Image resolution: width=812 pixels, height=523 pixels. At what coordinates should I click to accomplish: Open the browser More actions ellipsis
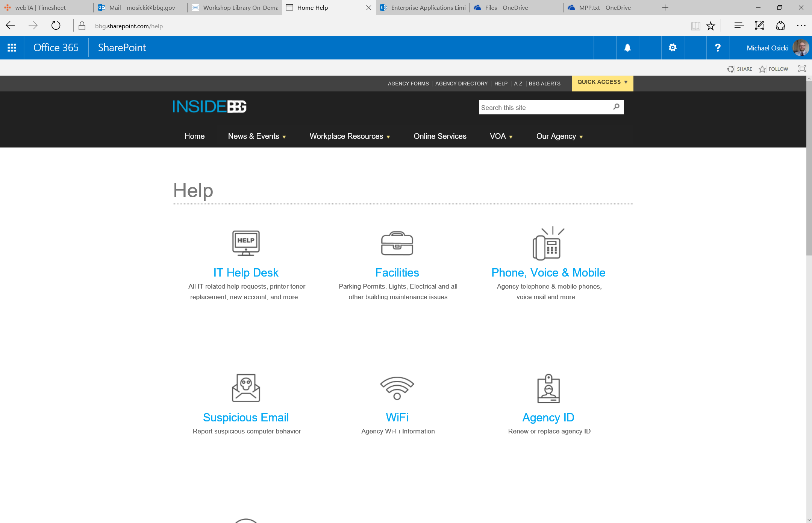pos(801,26)
